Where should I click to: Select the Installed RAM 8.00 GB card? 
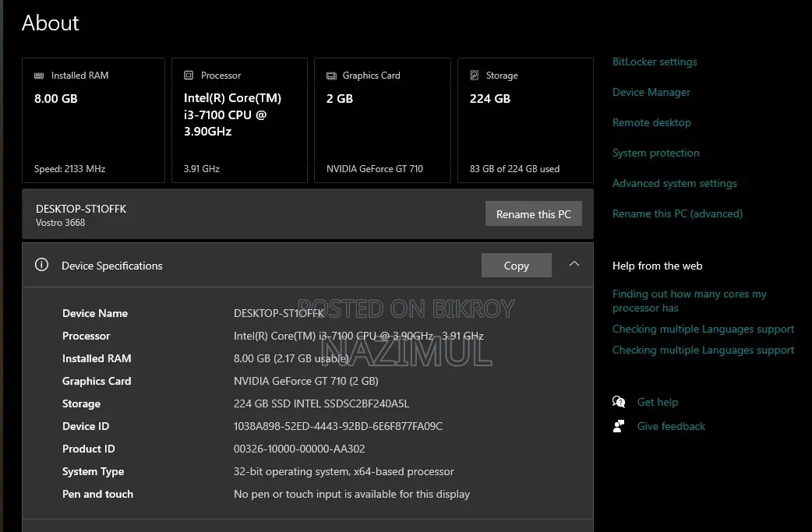[94, 120]
